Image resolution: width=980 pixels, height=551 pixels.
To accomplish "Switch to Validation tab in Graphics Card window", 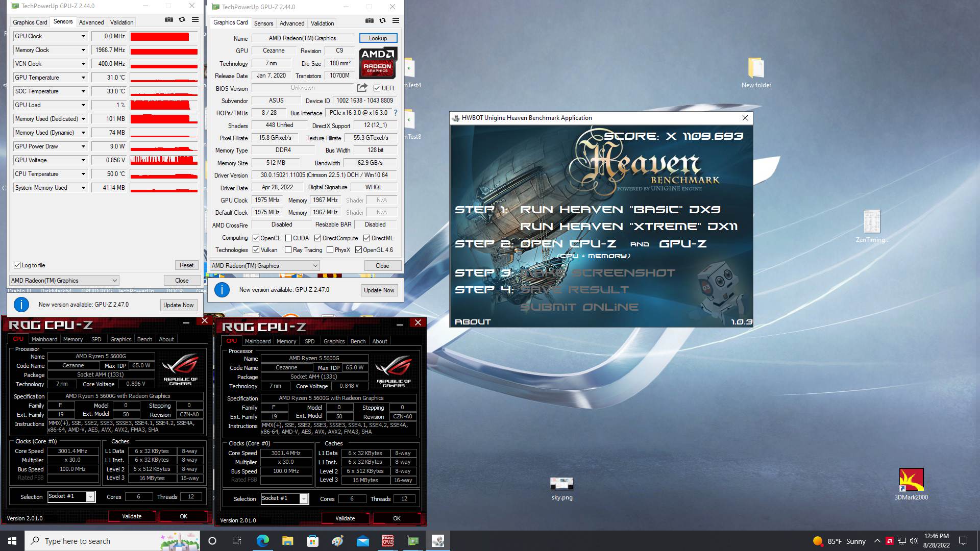I will (323, 23).
